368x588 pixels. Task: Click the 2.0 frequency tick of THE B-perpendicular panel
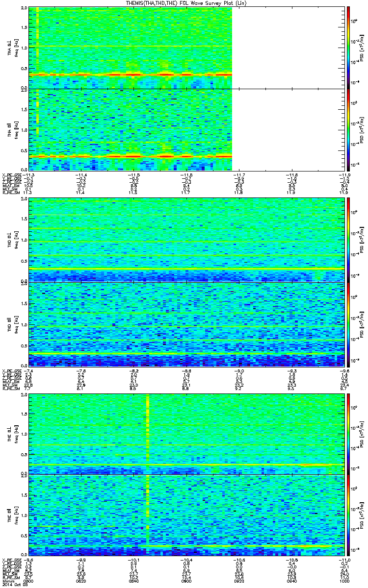[x=24, y=394]
